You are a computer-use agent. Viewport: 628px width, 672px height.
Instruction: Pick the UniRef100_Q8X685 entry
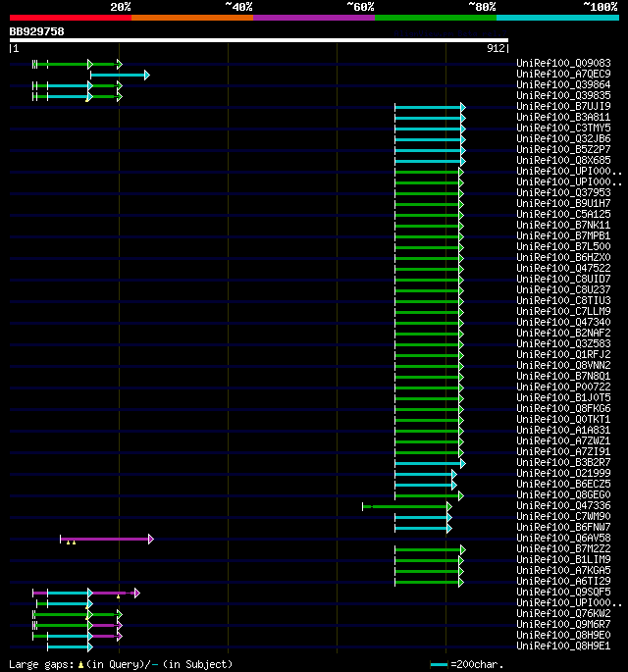pos(563,160)
